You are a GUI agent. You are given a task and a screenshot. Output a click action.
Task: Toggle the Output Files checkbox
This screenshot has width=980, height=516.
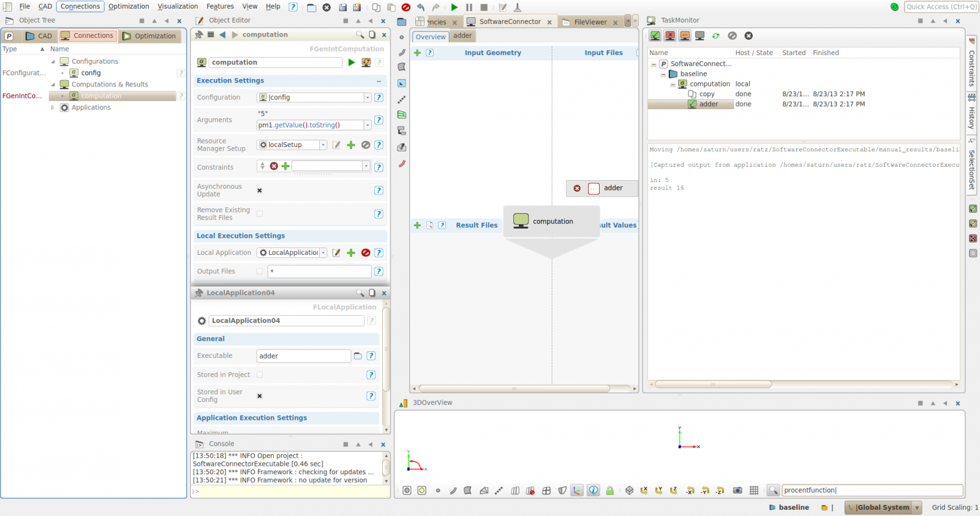[x=260, y=271]
